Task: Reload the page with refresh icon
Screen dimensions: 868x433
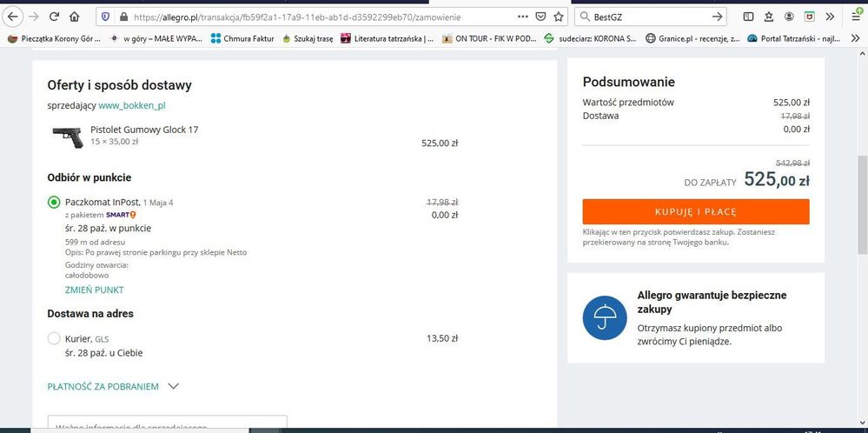Action: click(54, 17)
